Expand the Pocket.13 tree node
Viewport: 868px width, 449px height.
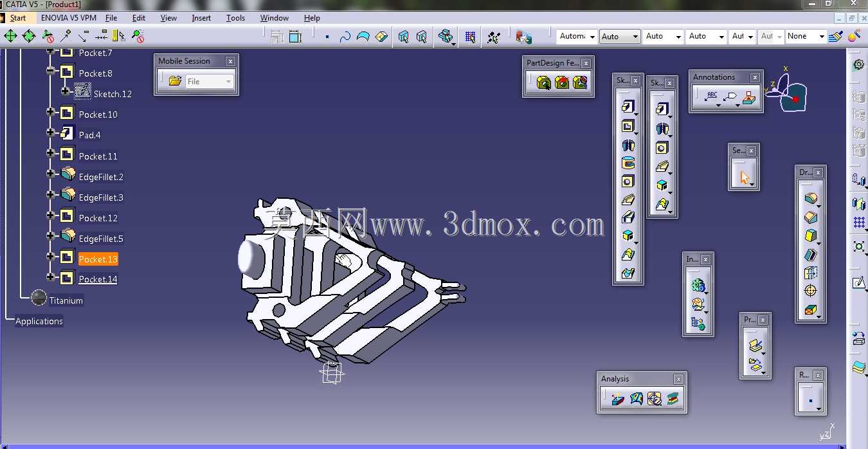click(51, 257)
